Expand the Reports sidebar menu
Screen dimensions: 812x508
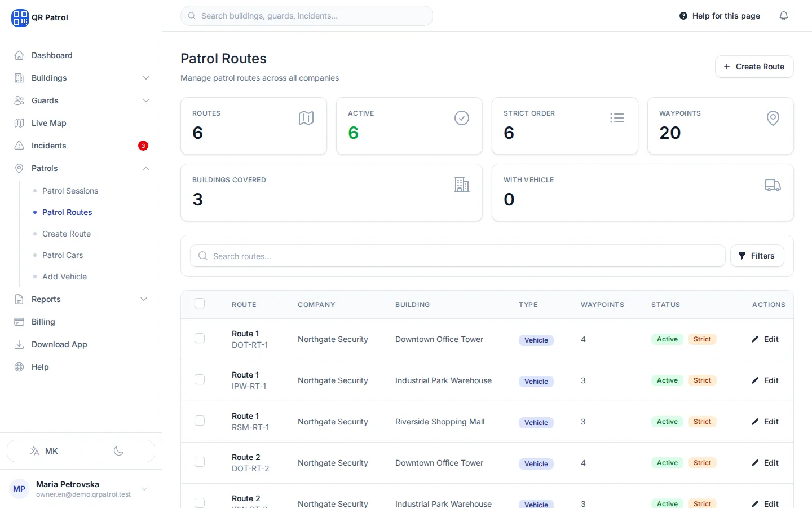click(x=81, y=299)
